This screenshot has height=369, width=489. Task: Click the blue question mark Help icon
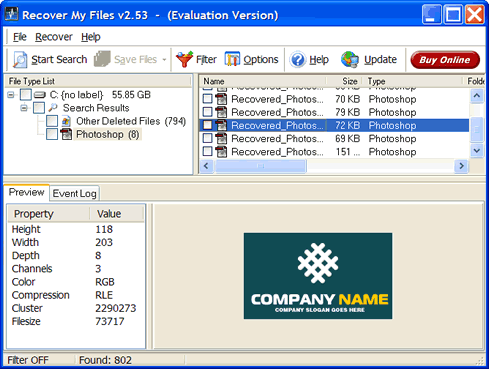(298, 60)
